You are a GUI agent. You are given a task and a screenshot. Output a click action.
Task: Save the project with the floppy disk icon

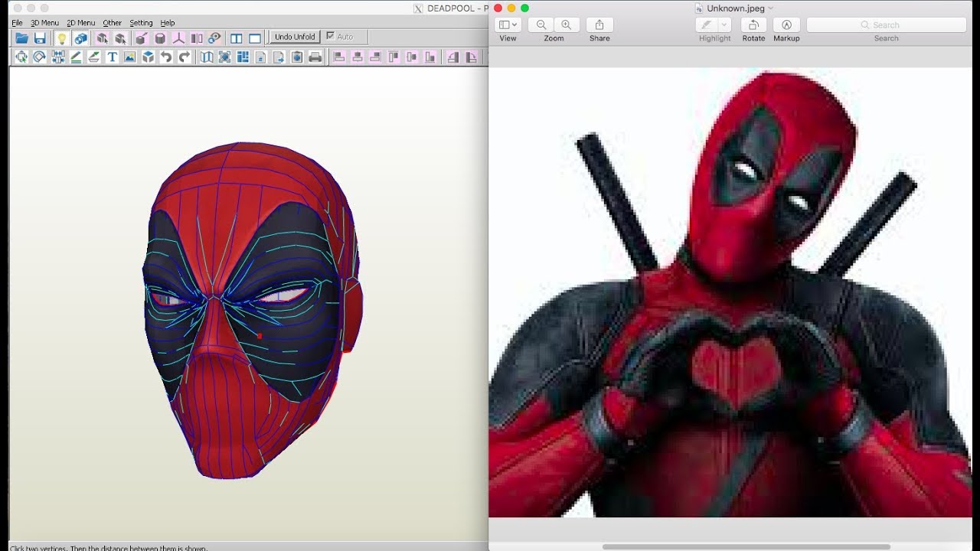click(x=40, y=38)
